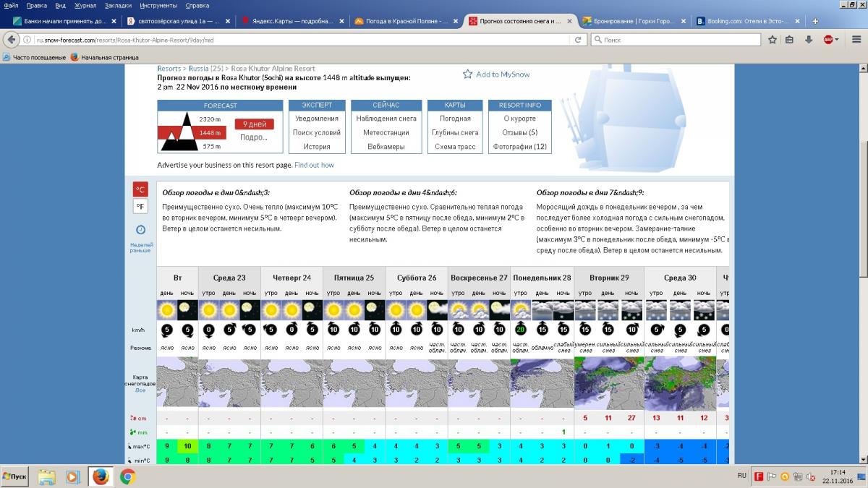Select the 1448 m elevation forecast
The image size is (868, 488).
click(210, 133)
